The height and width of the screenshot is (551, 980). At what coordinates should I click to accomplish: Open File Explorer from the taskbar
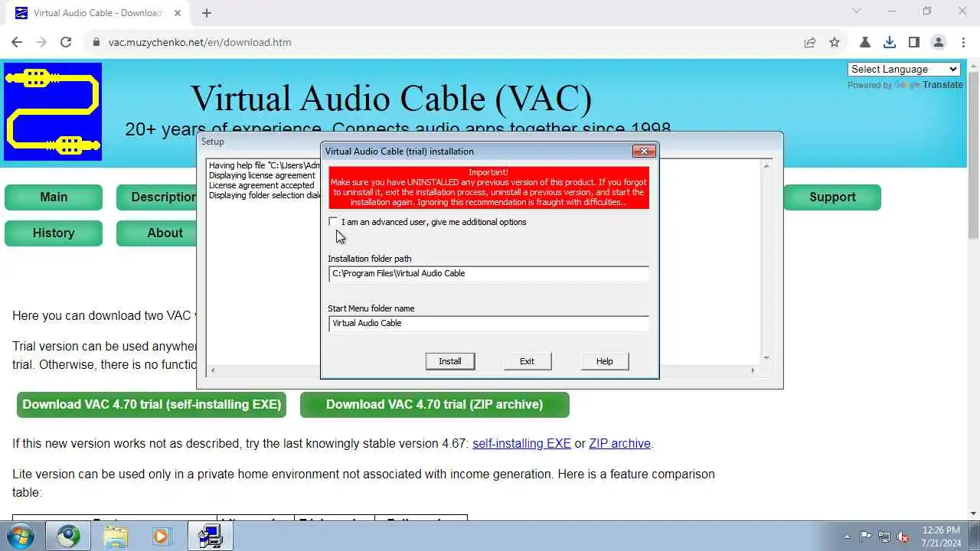pos(115,536)
